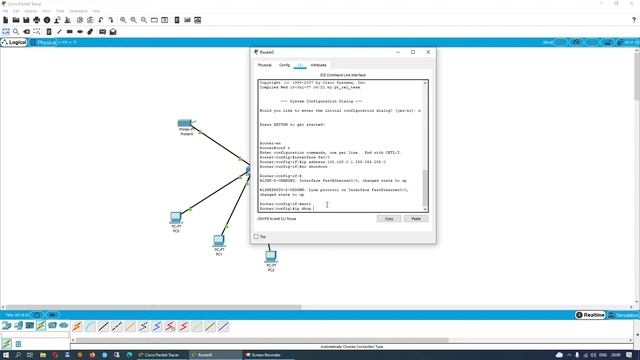Click the Copy button in CLI

tap(389, 219)
